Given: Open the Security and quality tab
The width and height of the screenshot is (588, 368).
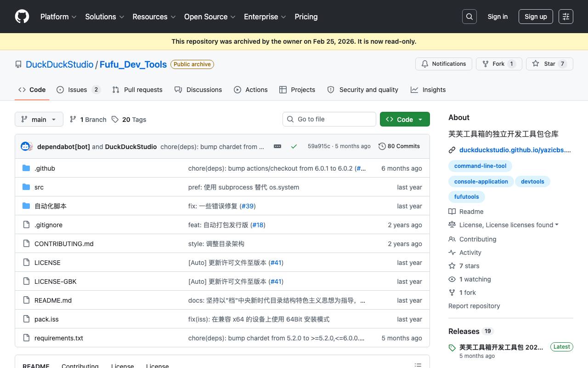Looking at the screenshot, I should click(x=363, y=90).
